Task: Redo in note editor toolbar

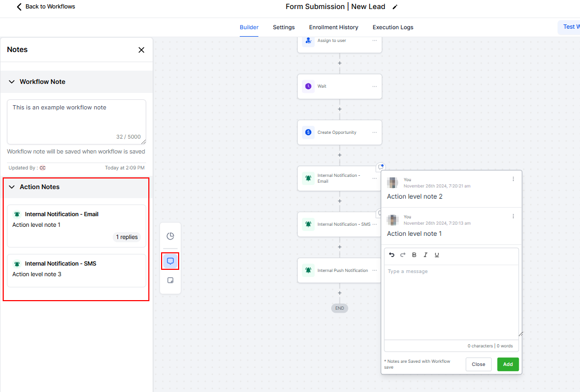Action: click(x=403, y=255)
